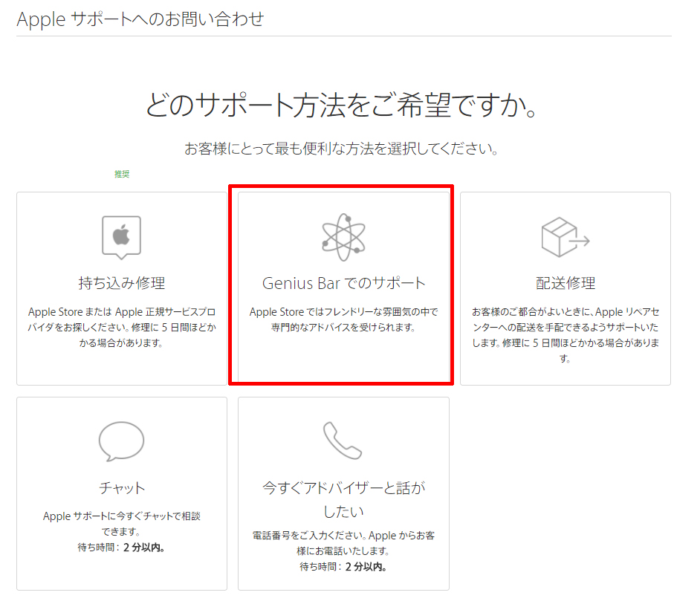The image size is (700, 604).
Task: Click the 持ち込み修理 description text
Action: (x=121, y=327)
